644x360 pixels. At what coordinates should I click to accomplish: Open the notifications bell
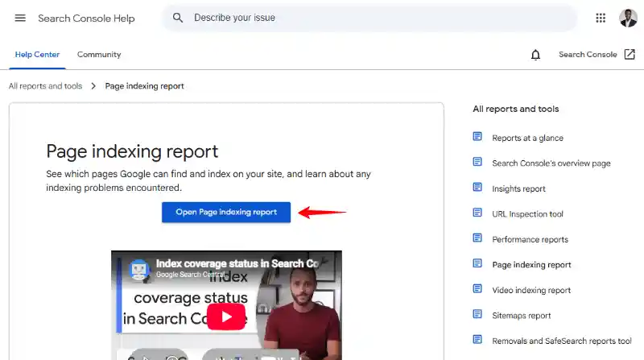click(535, 55)
